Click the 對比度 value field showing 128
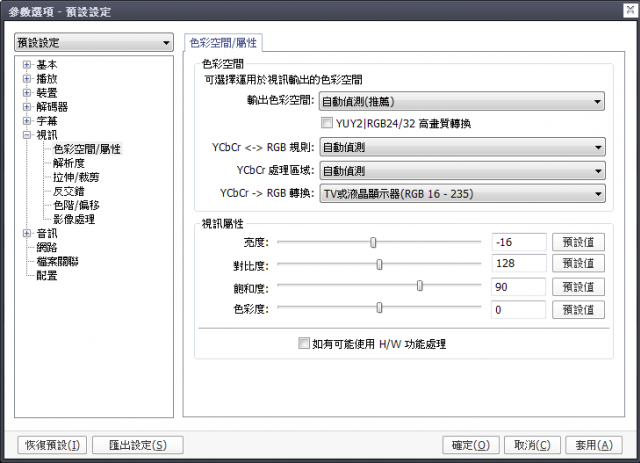Image resolution: width=640 pixels, height=463 pixels. pos(519,263)
